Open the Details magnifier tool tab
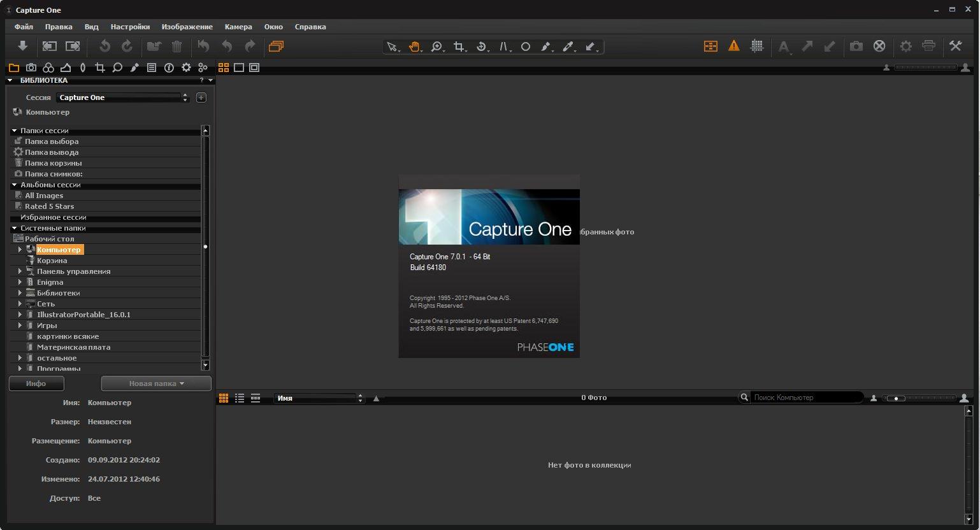 [x=117, y=68]
